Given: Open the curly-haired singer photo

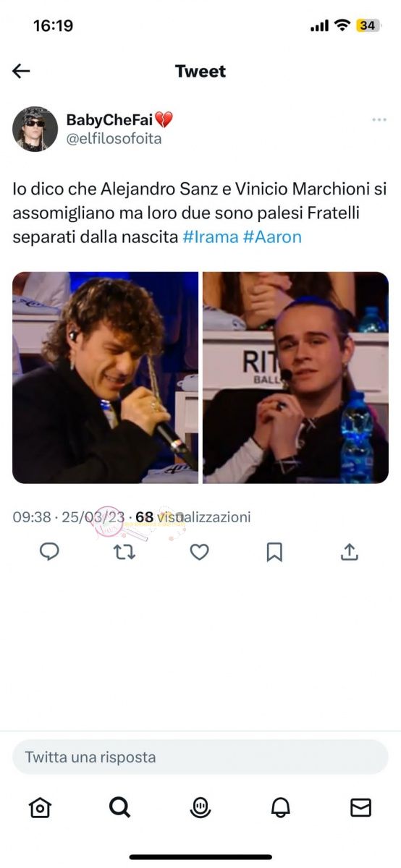Looking at the screenshot, I should (106, 378).
